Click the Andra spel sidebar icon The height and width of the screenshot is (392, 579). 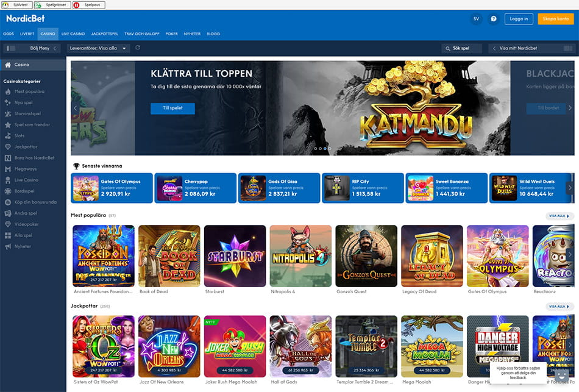point(8,213)
